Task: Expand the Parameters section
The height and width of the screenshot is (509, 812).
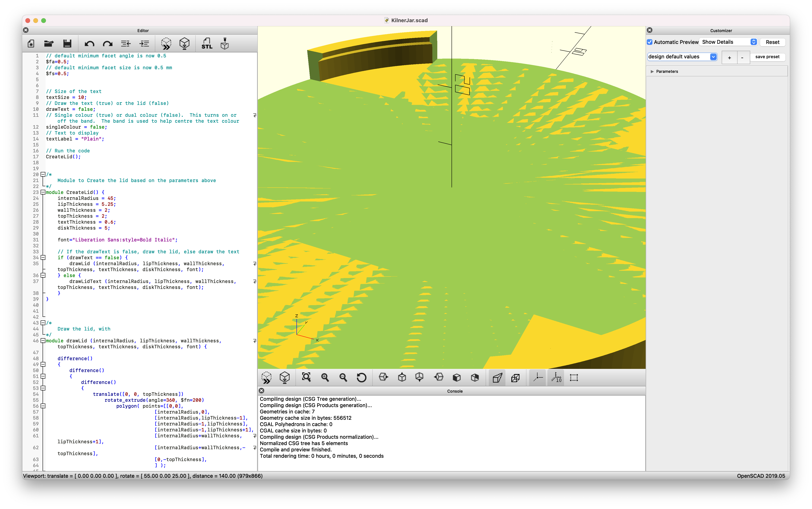Action: (x=652, y=71)
